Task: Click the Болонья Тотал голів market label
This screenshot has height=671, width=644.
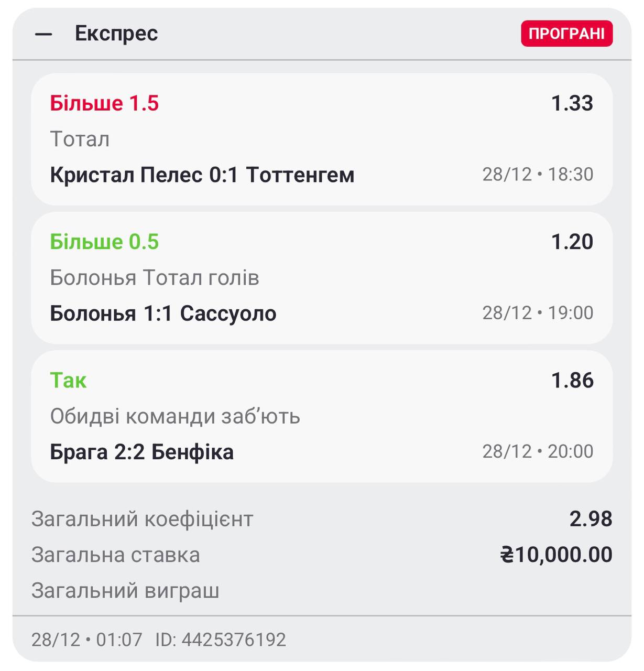Action: pos(155,278)
